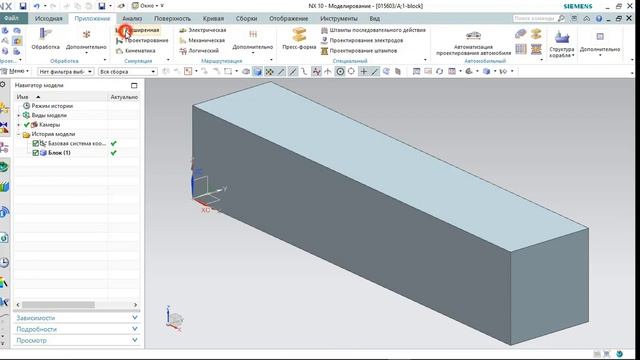Toggle Point on Curve snap next to plus
This screenshot has width=640, height=360.
click(374, 71)
